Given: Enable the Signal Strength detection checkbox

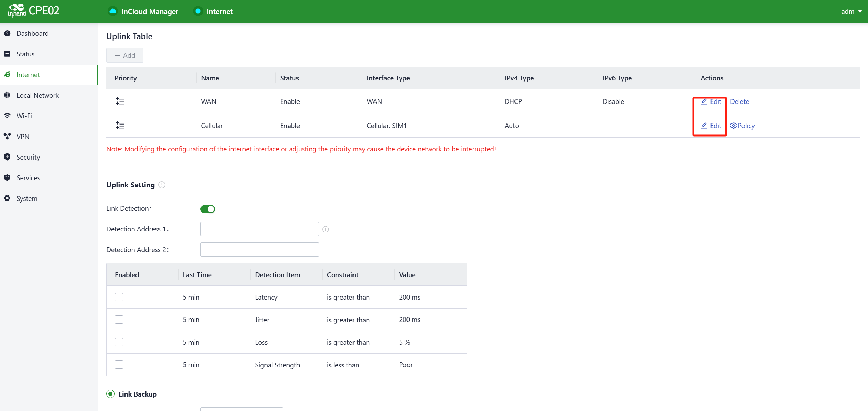Looking at the screenshot, I should point(119,365).
